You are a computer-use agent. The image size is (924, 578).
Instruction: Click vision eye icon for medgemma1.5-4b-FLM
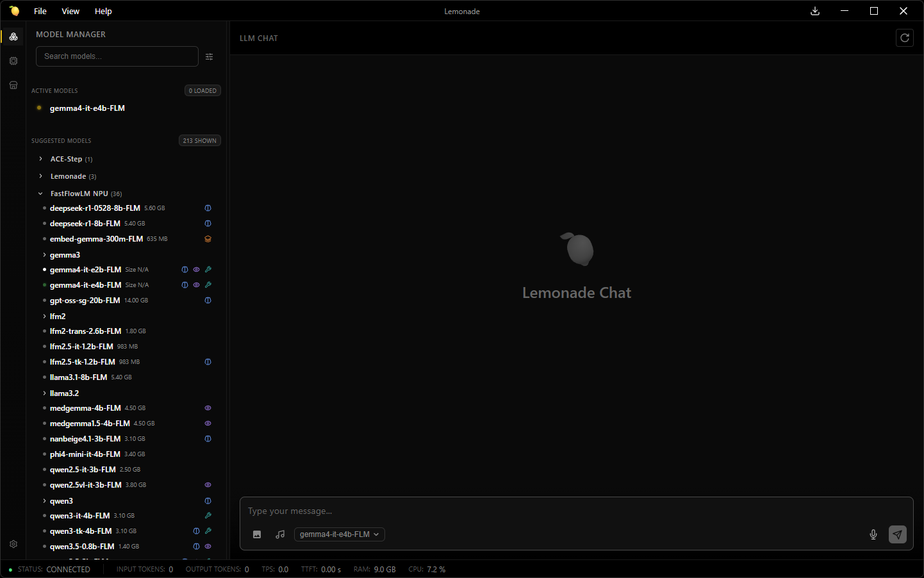(208, 424)
